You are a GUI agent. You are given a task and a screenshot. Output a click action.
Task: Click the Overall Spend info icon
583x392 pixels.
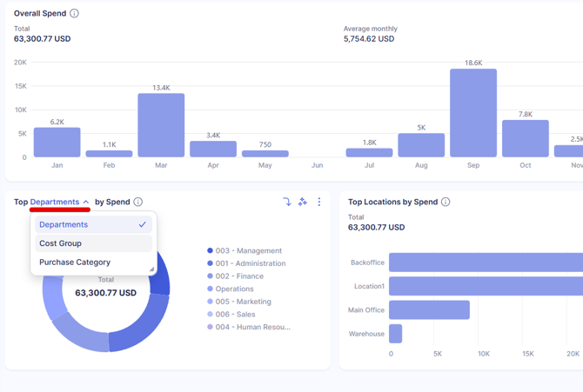click(x=74, y=13)
